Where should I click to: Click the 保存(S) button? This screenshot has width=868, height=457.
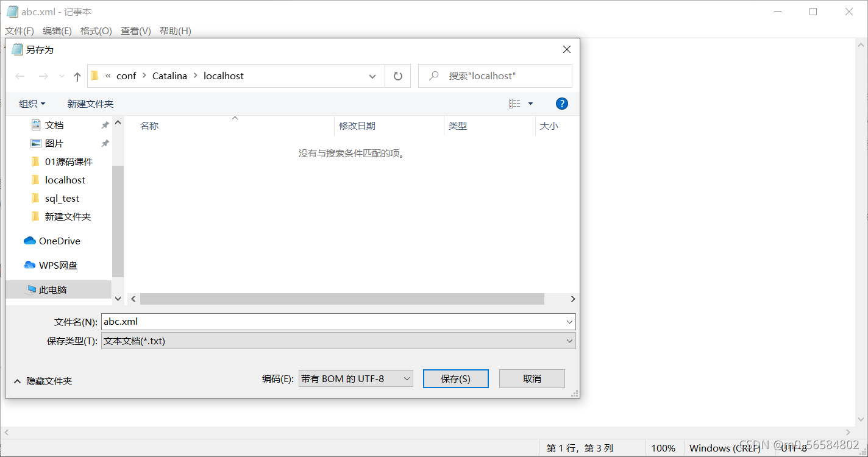(456, 378)
